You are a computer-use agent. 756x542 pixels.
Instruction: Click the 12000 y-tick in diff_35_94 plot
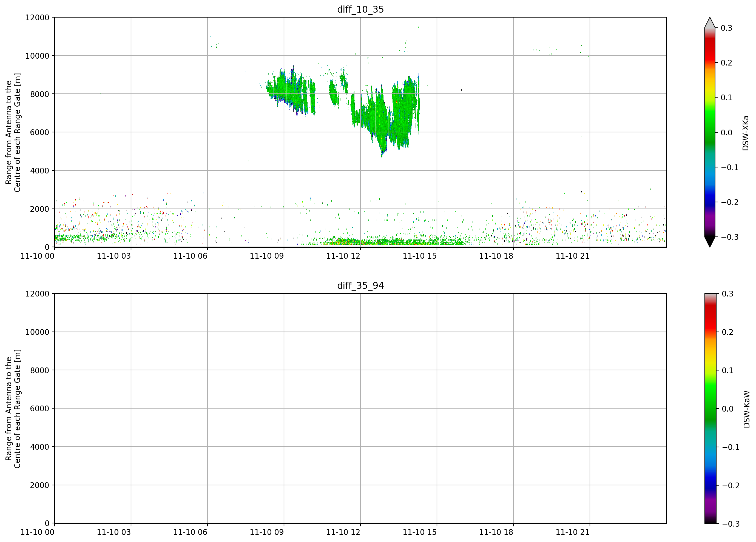click(37, 293)
